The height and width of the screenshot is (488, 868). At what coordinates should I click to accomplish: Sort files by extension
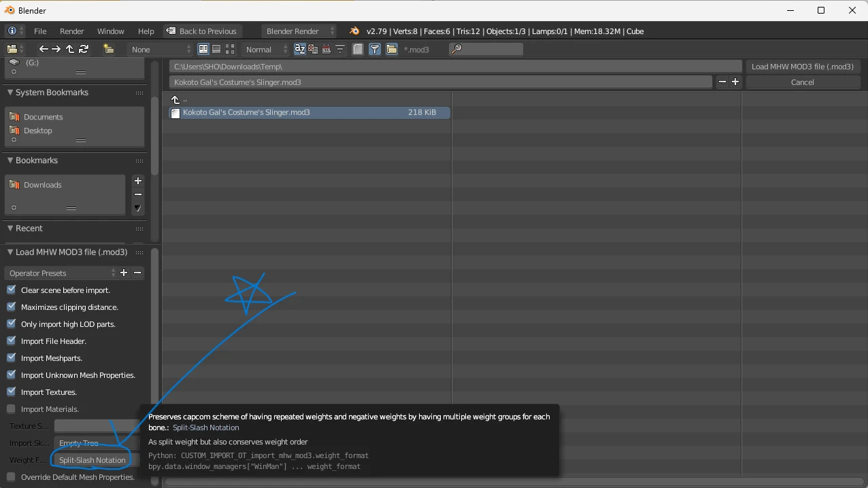[x=313, y=49]
